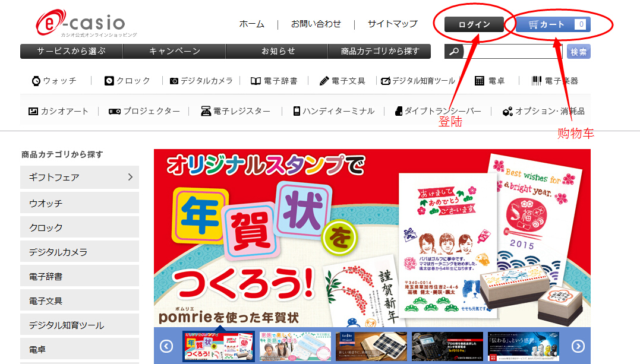This screenshot has height=364, width=640.
Task: Open the 商品カテゴリから探す navigation menu
Action: (379, 52)
